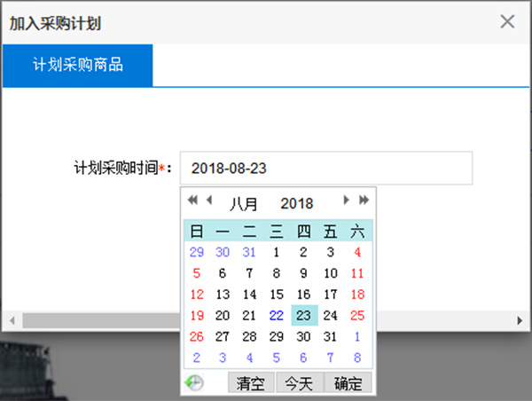Go to previous year in calendar

[x=192, y=200]
